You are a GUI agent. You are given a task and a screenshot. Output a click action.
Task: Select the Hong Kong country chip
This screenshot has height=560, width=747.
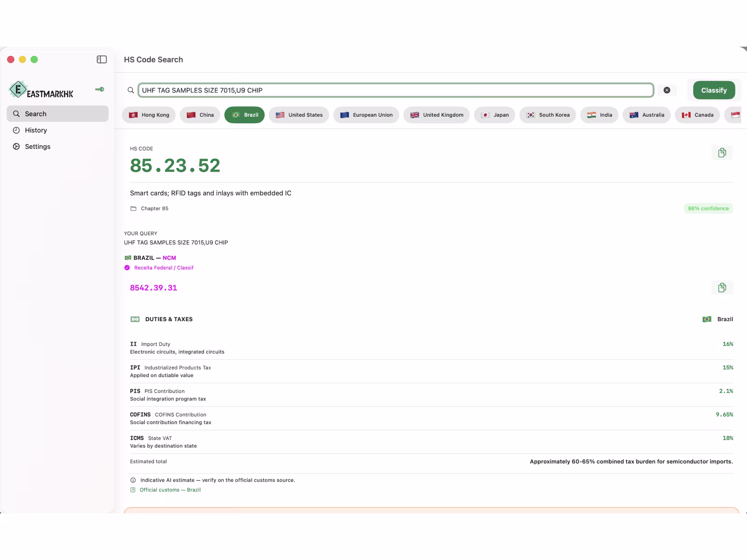pyautogui.click(x=149, y=115)
